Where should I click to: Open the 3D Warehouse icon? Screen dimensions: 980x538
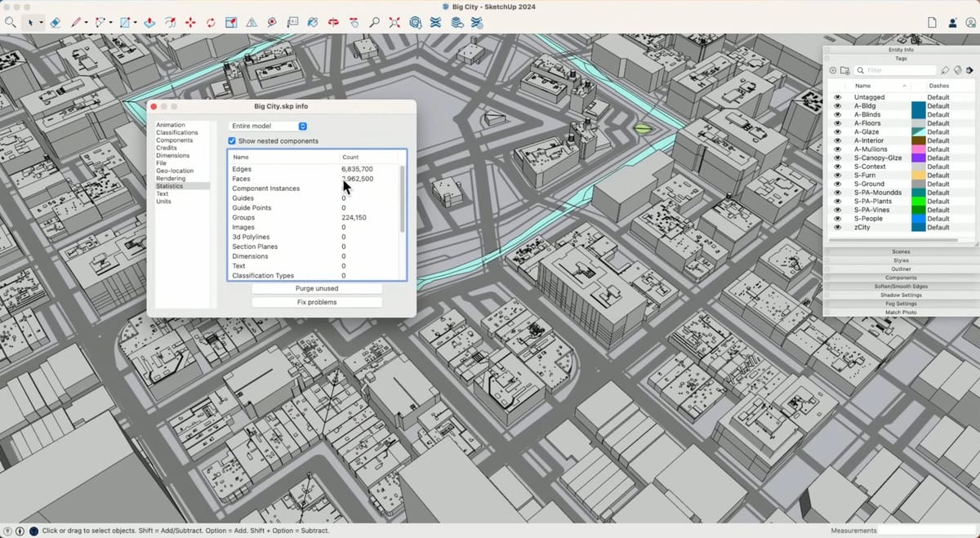416,23
